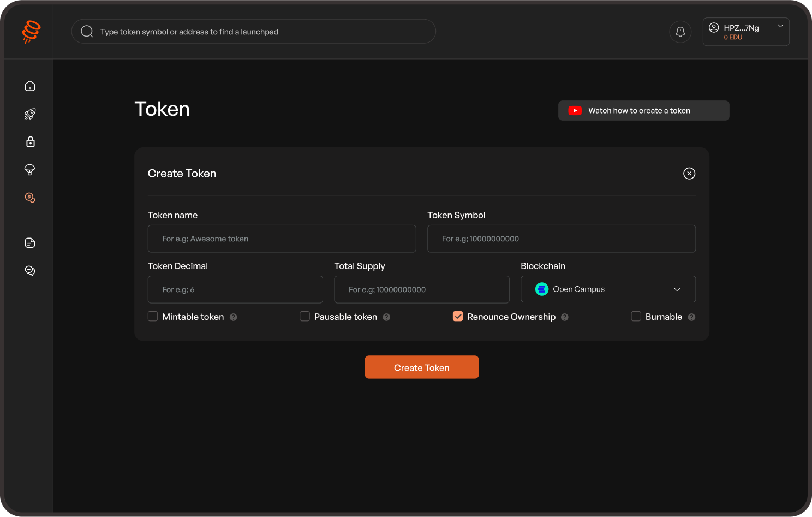Open the support chat icon
Viewport: 812px width, 517px height.
pyautogui.click(x=29, y=270)
